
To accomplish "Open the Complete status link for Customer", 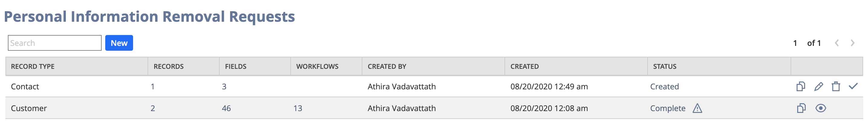I will click(x=667, y=108).
